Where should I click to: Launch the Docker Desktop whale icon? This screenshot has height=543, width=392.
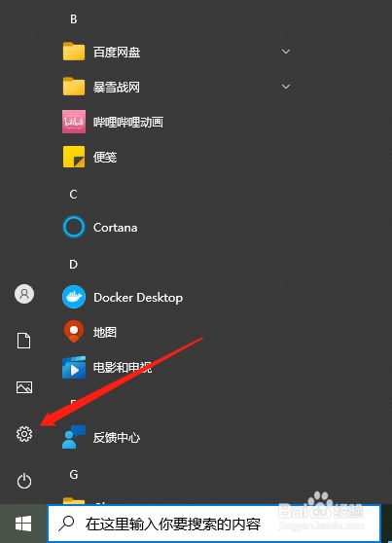(x=74, y=297)
